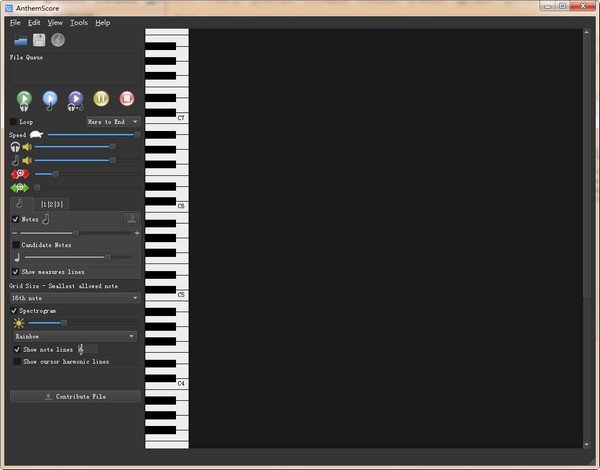Image resolution: width=600 pixels, height=470 pixels.
Task: Open a file with the folder icon
Action: coord(20,40)
